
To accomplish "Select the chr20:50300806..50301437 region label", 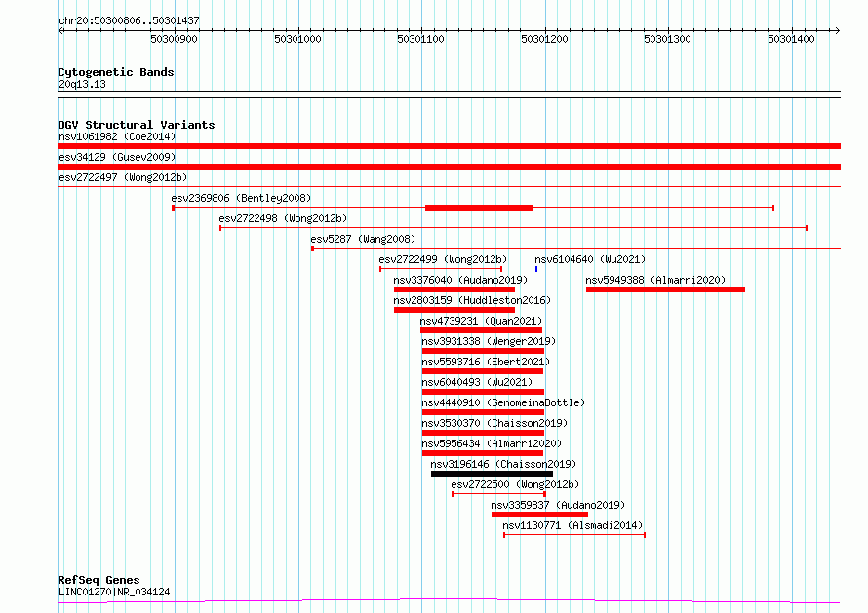I will pyautogui.click(x=129, y=20).
